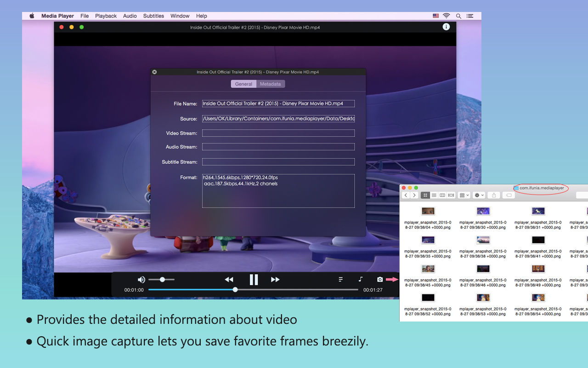Open the Finder gear action dropdown
This screenshot has width=588, height=368.
click(479, 195)
